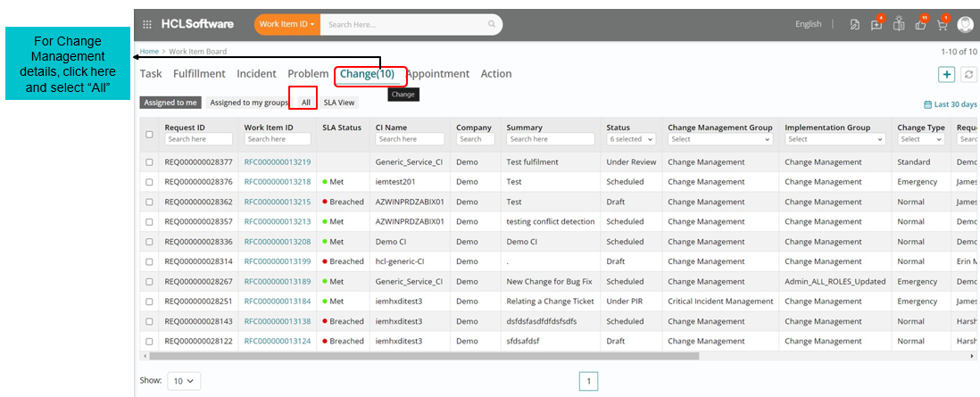Open work item RFC000000013218
Screen dimensions: 980x397
tap(278, 182)
